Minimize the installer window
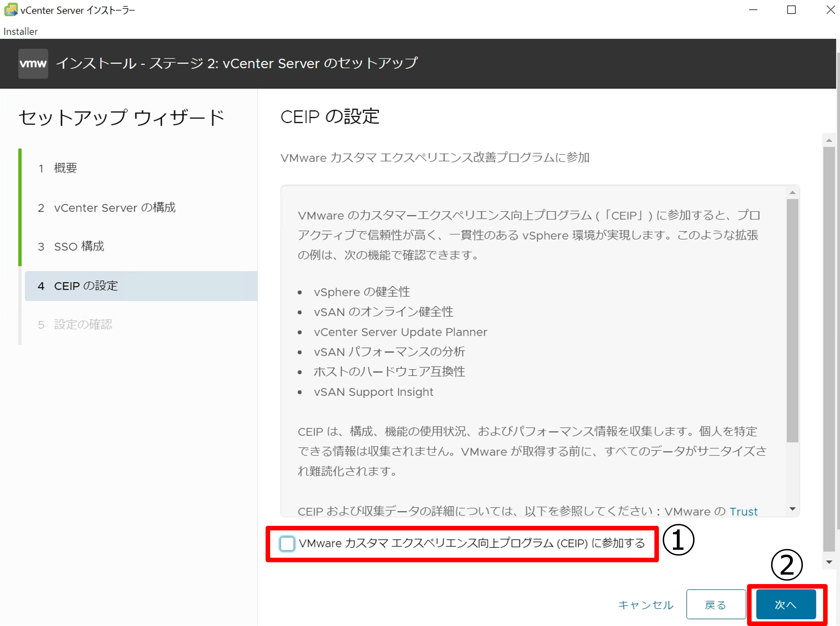 [x=753, y=10]
